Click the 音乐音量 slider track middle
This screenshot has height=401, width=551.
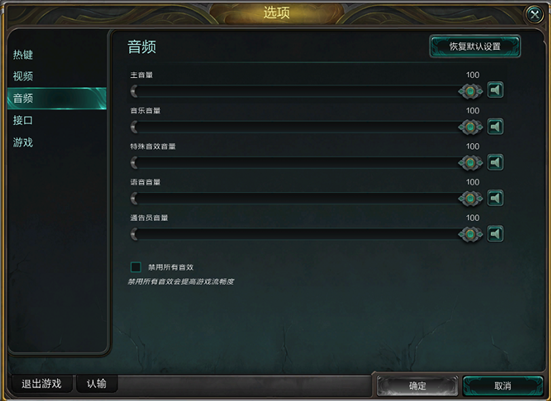pos(300,127)
